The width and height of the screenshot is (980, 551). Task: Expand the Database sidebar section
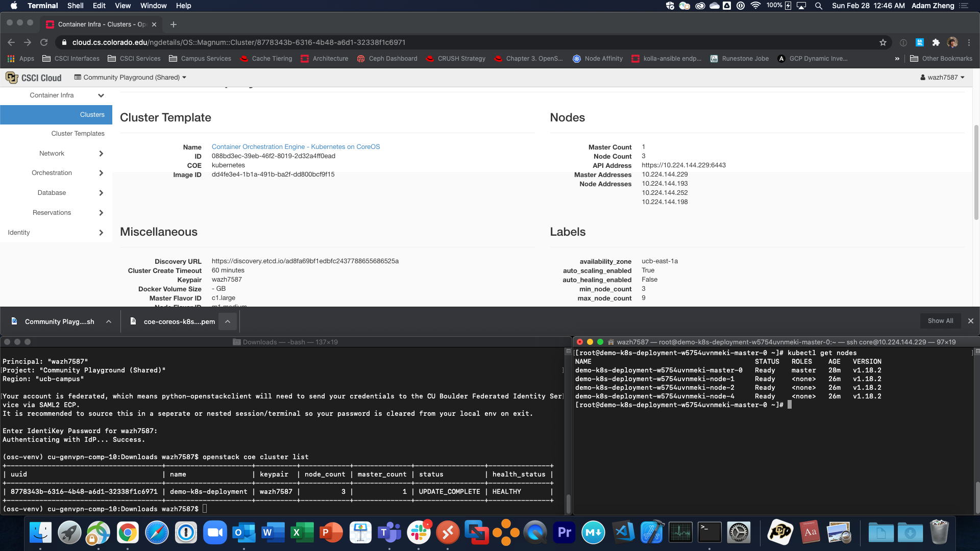click(56, 193)
